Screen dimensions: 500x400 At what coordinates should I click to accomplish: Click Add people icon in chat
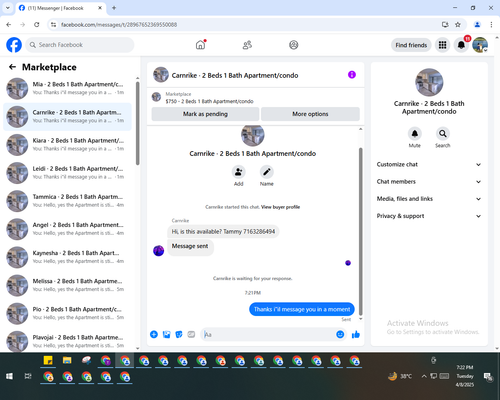pos(238,172)
